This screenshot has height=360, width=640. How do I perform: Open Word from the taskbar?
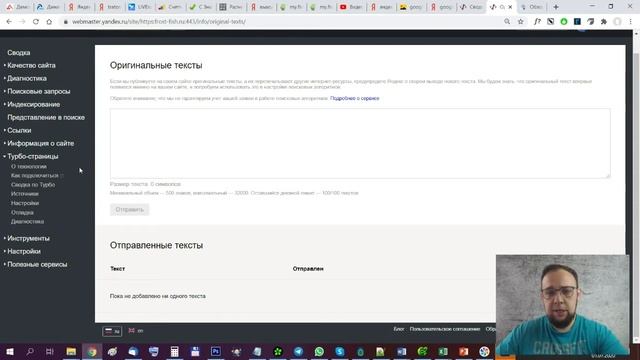[402, 351]
